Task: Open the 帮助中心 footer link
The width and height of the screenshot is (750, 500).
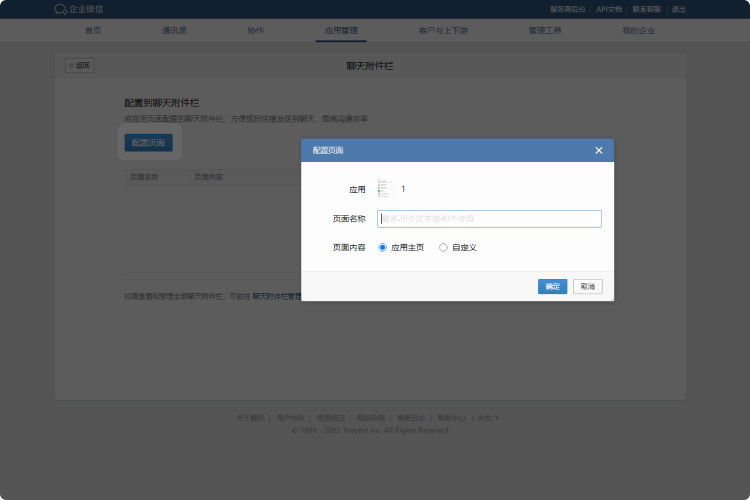Action: (451, 418)
